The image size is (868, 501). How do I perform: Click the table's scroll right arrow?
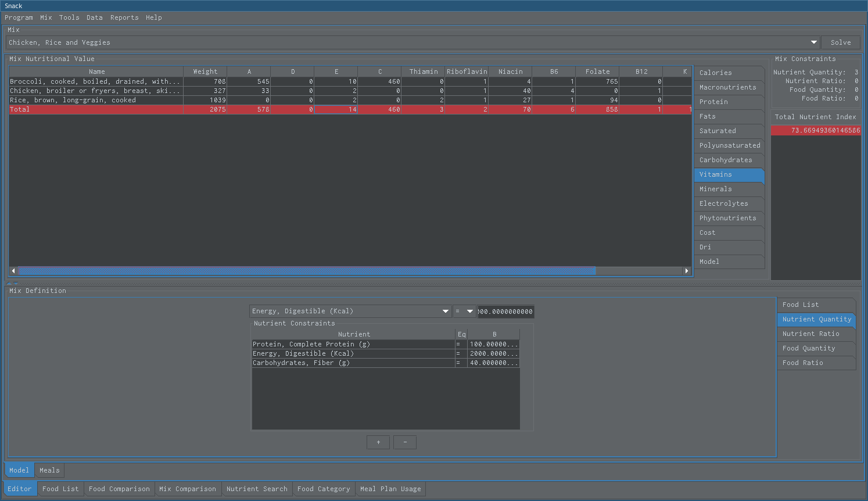point(687,271)
